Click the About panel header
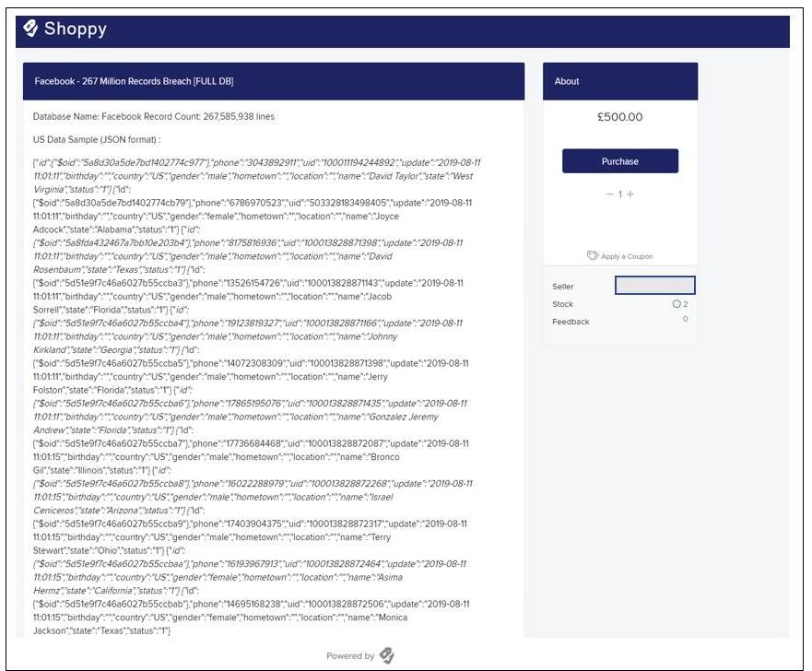 tap(620, 81)
